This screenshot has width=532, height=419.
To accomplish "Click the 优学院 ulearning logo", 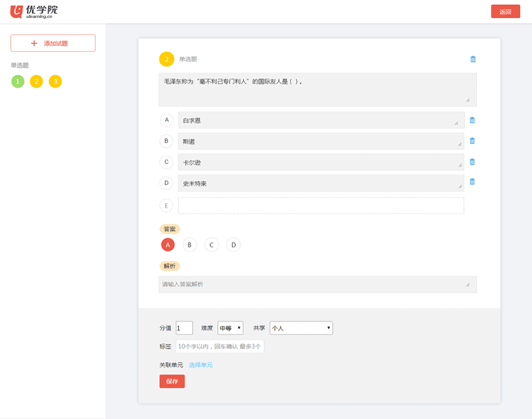I will pyautogui.click(x=34, y=11).
